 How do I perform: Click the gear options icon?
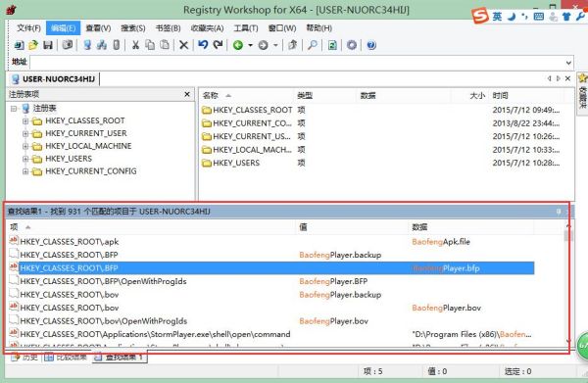[352, 45]
